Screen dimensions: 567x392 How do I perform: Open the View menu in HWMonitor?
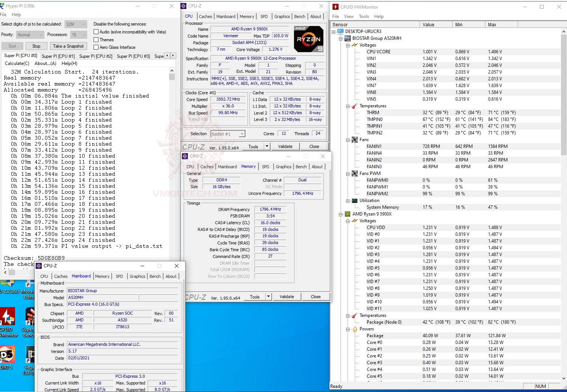pos(349,17)
